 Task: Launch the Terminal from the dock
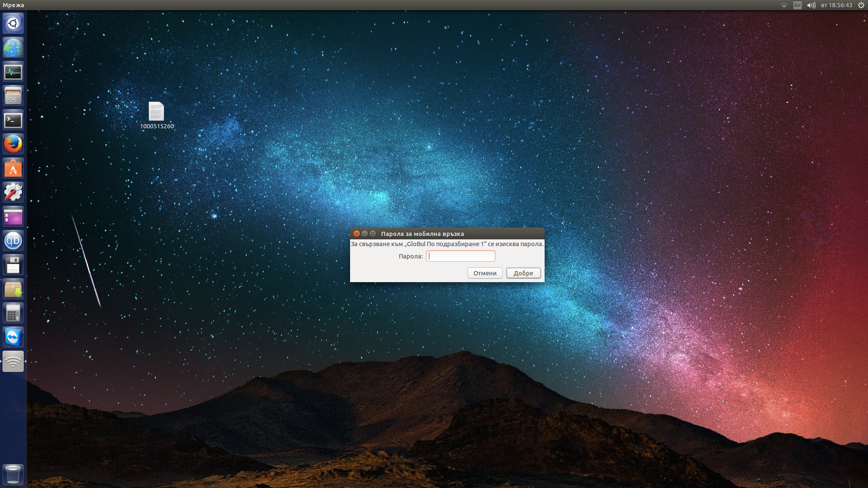(x=13, y=120)
